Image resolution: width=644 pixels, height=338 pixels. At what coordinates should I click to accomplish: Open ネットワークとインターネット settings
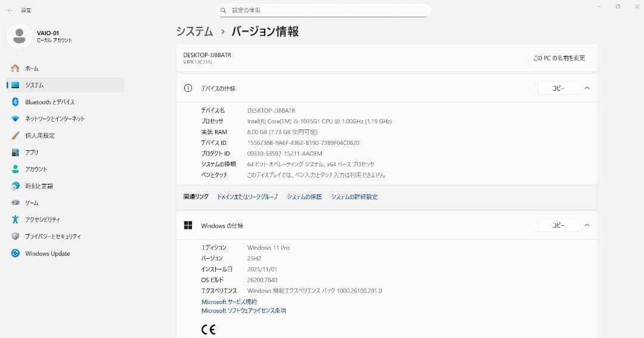[x=66, y=119]
